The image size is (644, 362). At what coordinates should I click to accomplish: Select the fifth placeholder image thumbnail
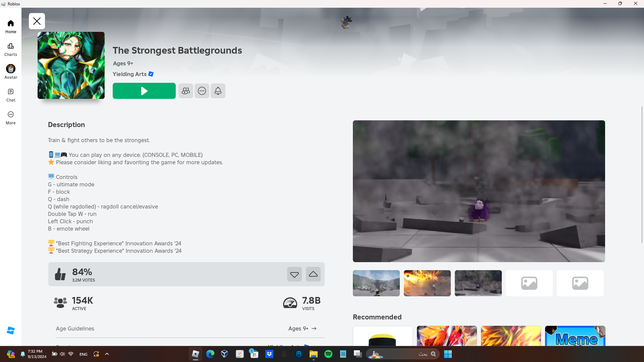point(580,283)
